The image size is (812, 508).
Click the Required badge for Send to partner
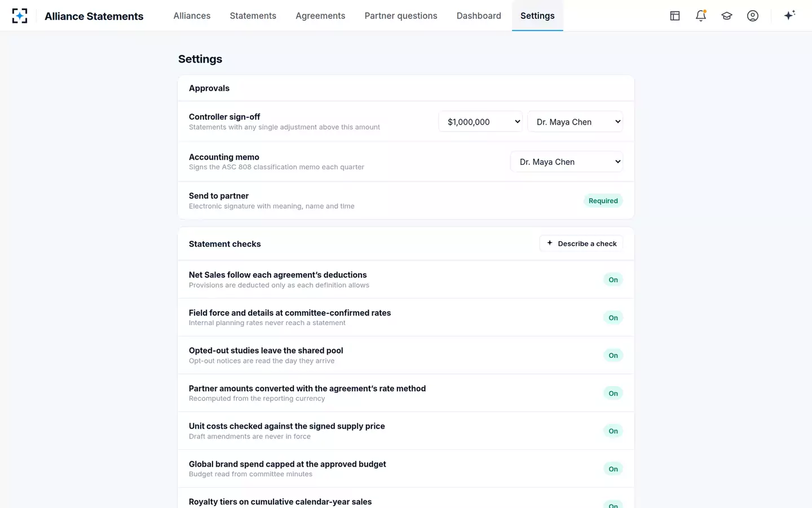603,201
